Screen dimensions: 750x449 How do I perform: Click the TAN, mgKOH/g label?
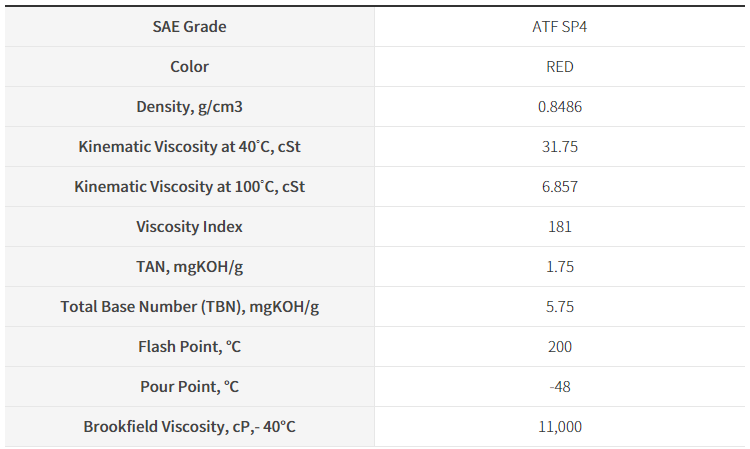[189, 267]
